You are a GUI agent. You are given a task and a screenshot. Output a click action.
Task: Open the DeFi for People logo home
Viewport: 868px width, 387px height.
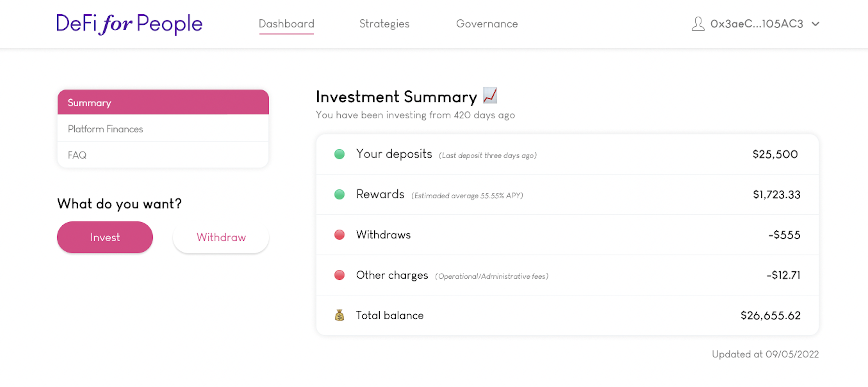click(x=129, y=24)
